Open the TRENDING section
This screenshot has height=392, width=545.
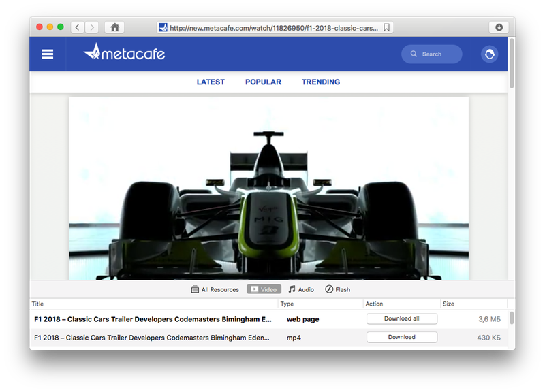pyautogui.click(x=321, y=82)
